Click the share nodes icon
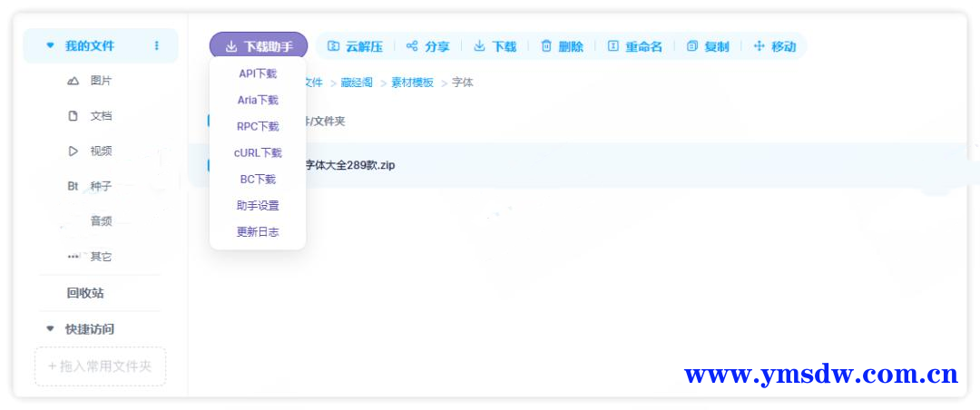The image size is (980, 410). 412,46
